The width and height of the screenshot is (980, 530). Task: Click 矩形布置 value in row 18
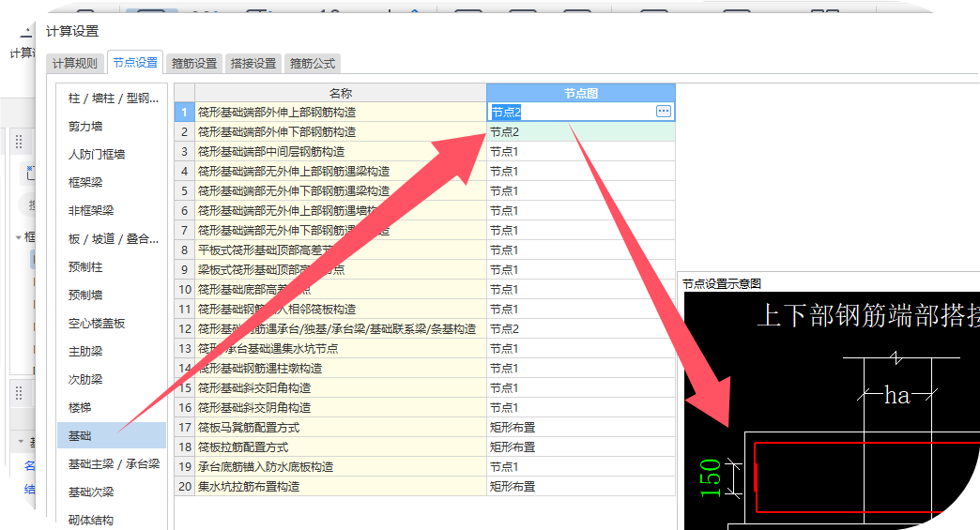click(581, 447)
